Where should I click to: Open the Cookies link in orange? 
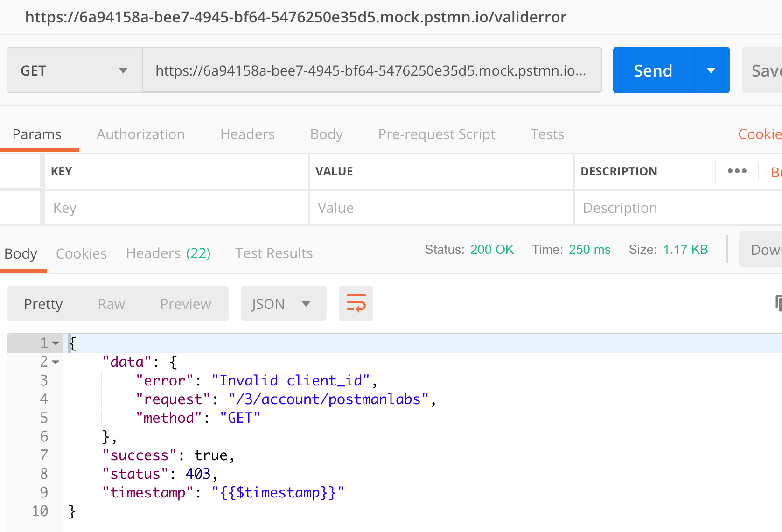tap(760, 134)
